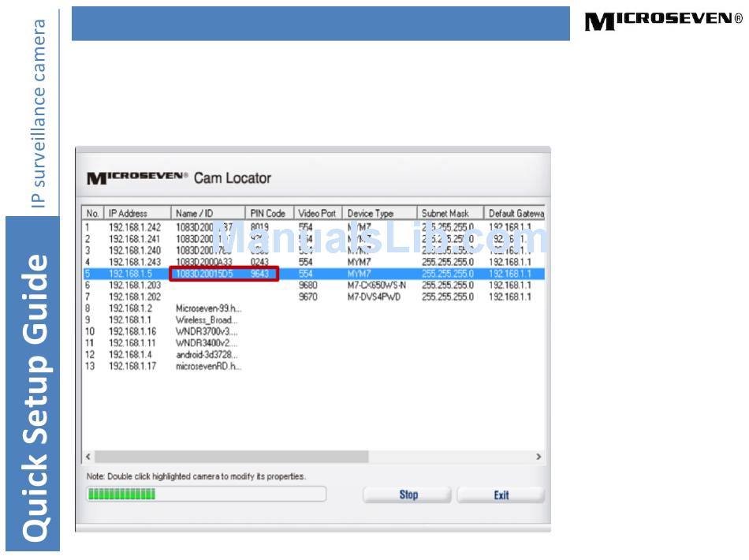749x560 pixels.
Task: Click the Microseven-99.h... name entry
Action: point(209,308)
